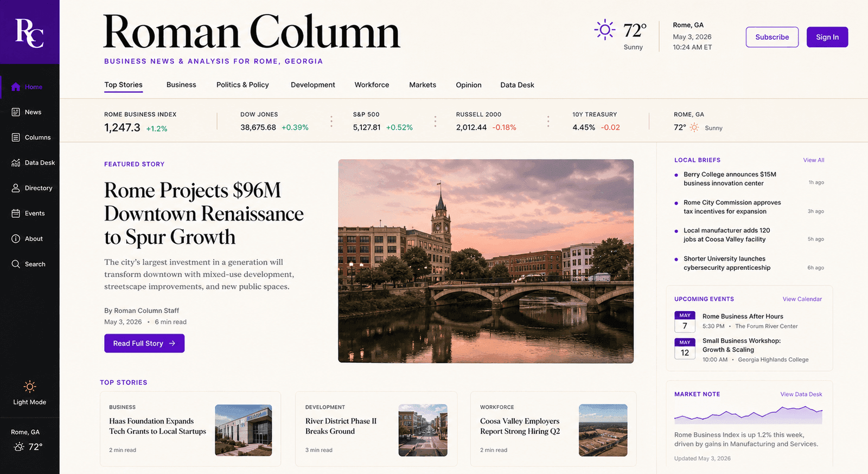The image size is (868, 474).
Task: Open the Directory person icon in sidebar
Action: (x=16, y=188)
